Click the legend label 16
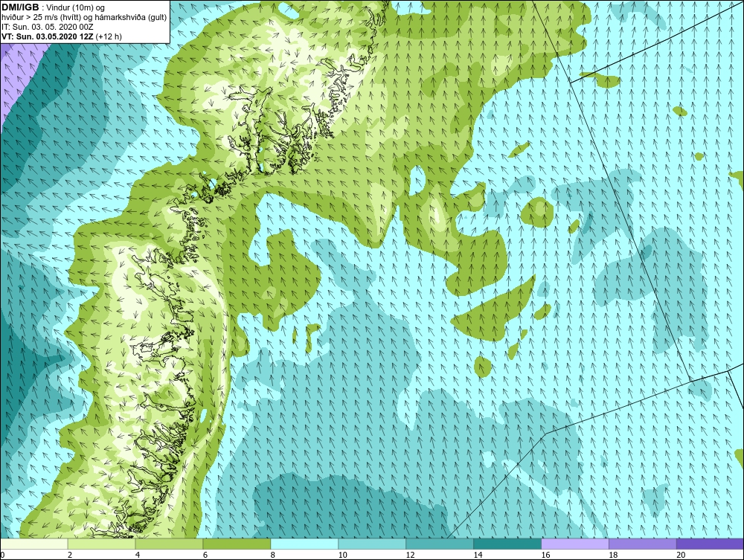 [545, 555]
